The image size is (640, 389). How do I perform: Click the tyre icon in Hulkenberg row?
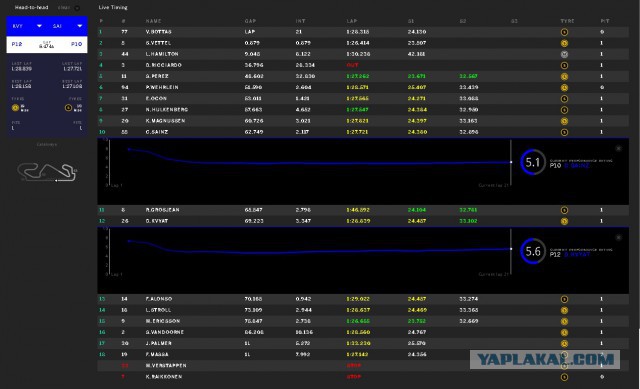(x=564, y=110)
